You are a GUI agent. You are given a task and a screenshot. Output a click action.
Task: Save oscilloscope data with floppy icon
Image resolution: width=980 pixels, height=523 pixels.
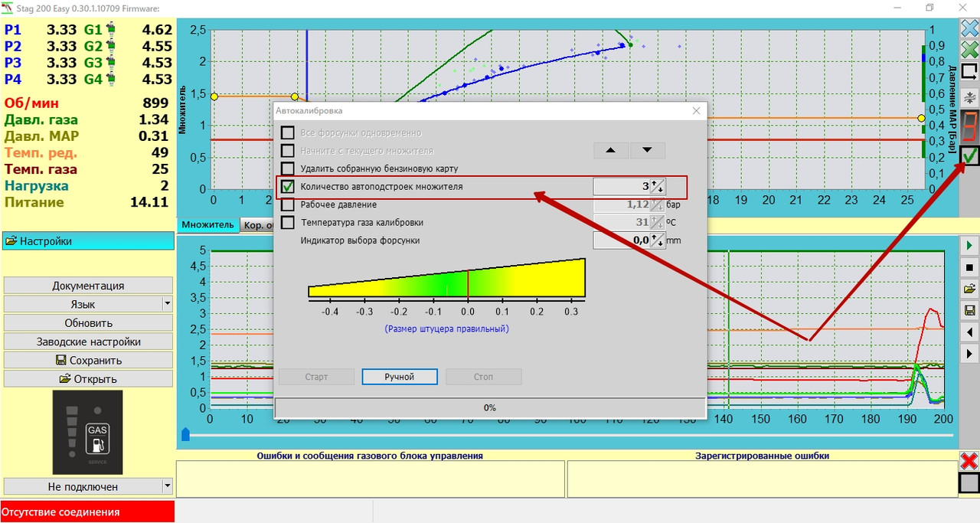pyautogui.click(x=969, y=310)
